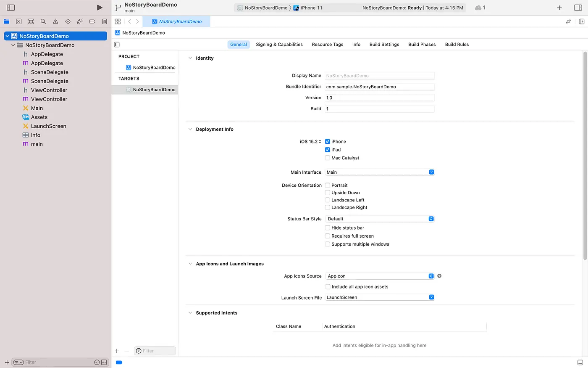Check the Upside Down orientation checkbox
The image size is (588, 368).
[x=328, y=193]
